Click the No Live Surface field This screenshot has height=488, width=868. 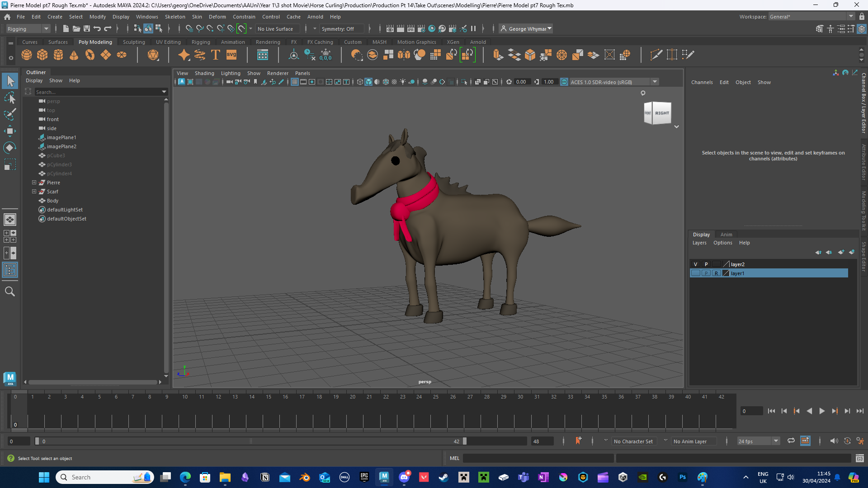278,29
